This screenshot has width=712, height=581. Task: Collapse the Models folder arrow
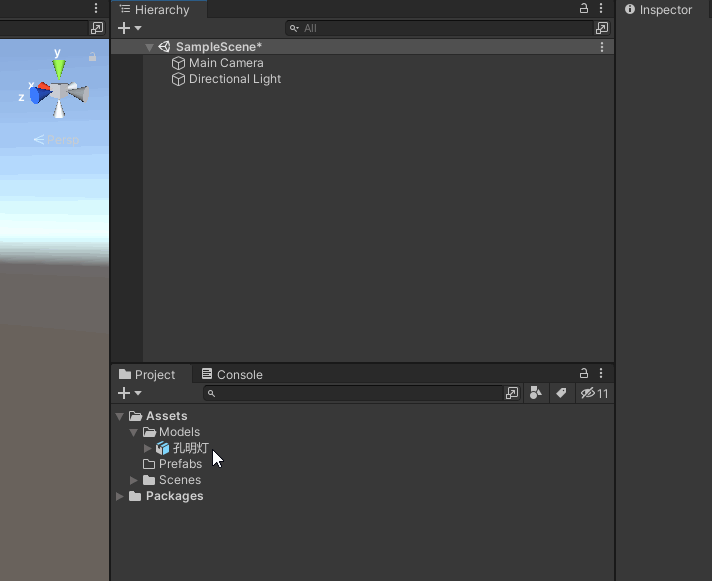point(133,432)
